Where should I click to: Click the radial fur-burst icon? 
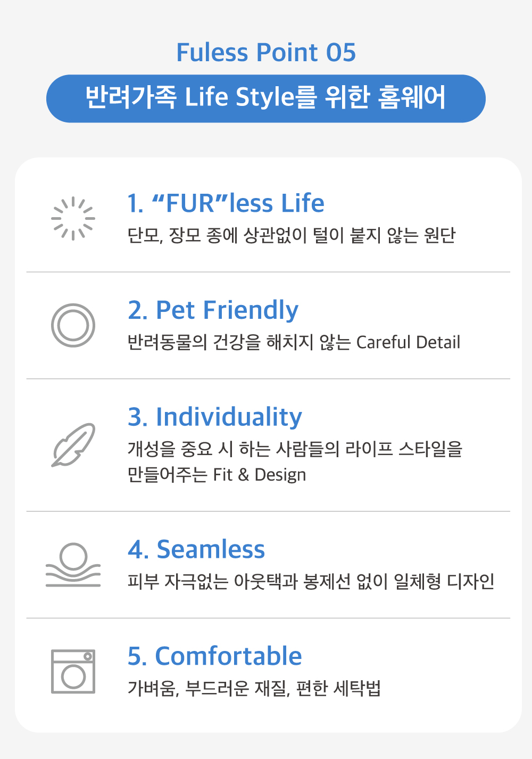coord(73,218)
